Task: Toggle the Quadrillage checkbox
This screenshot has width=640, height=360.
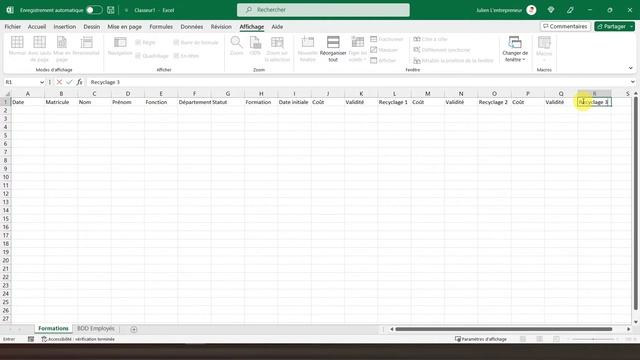Action: tap(138, 56)
